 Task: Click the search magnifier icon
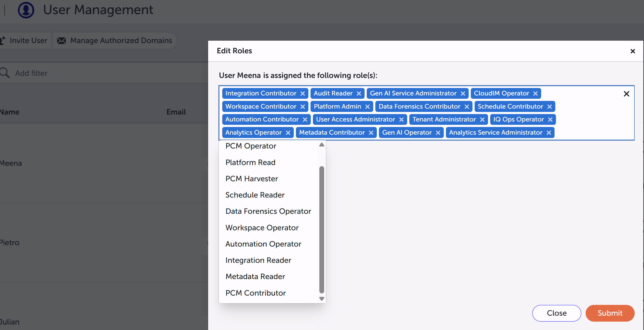click(5, 73)
